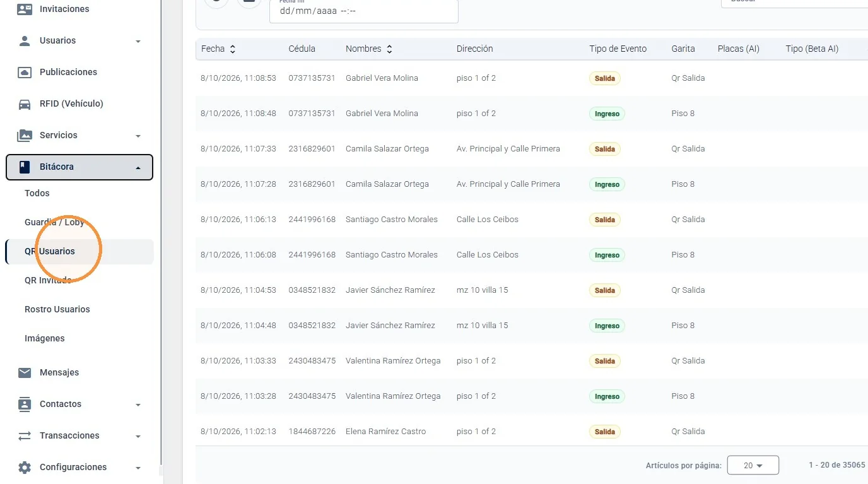Image resolution: width=868 pixels, height=484 pixels.
Task: Collapse the Bitácora section arrow
Action: tap(138, 167)
